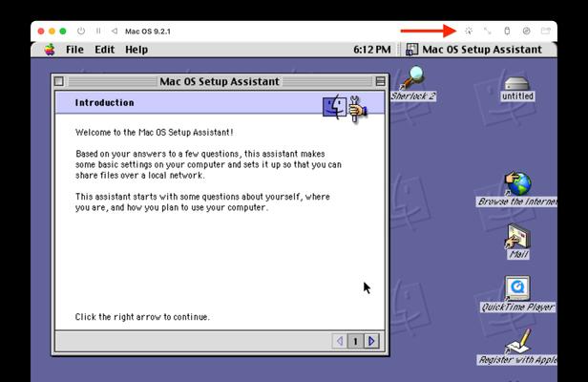Open the Apple menu

pos(50,49)
